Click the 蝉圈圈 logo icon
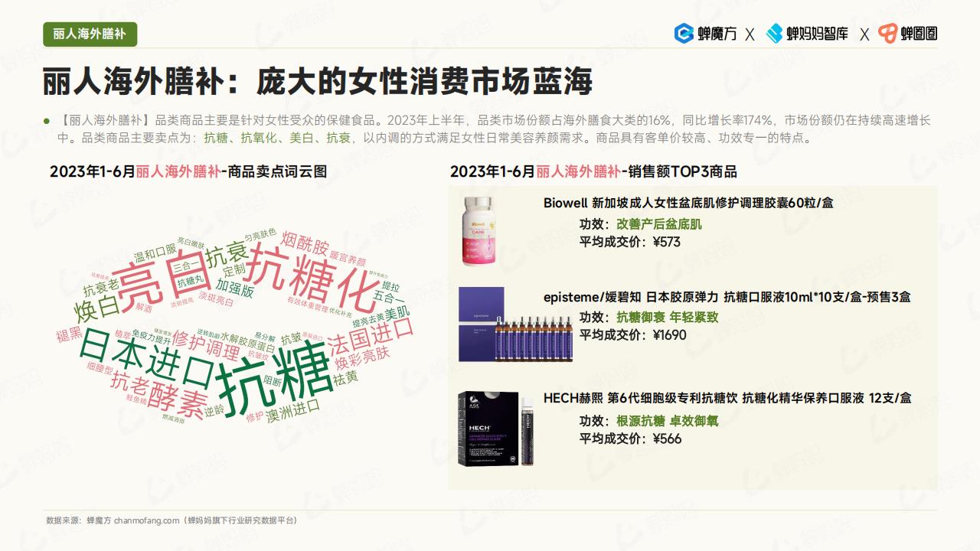Viewport: 980px width, 551px height. click(x=887, y=34)
